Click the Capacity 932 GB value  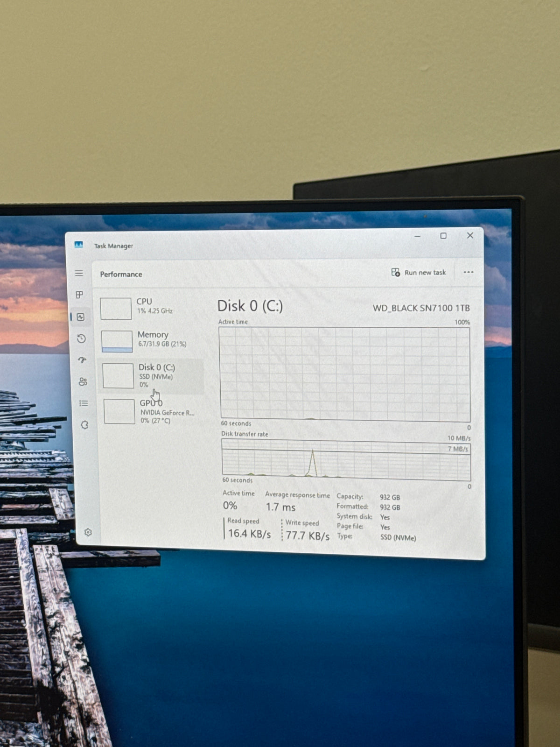point(390,497)
